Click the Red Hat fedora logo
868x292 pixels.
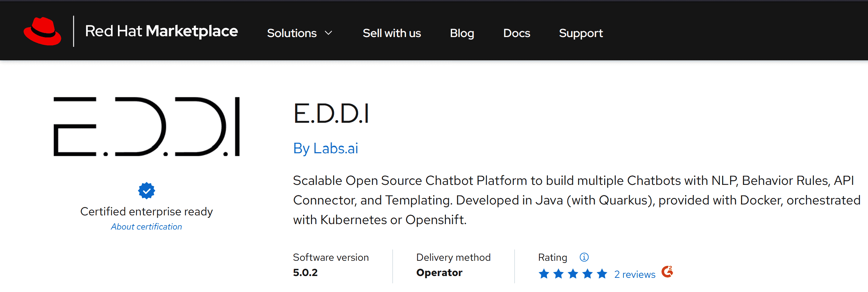(42, 31)
